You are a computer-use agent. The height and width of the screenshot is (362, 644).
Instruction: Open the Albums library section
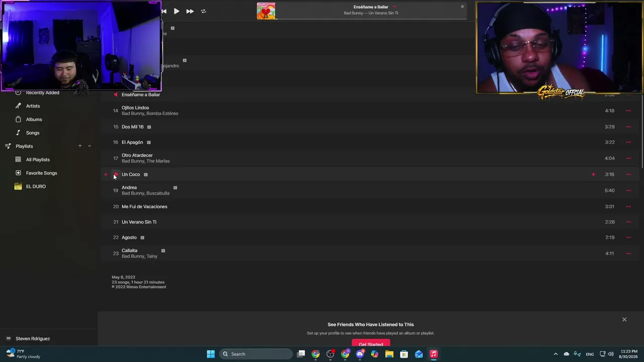pyautogui.click(x=34, y=120)
